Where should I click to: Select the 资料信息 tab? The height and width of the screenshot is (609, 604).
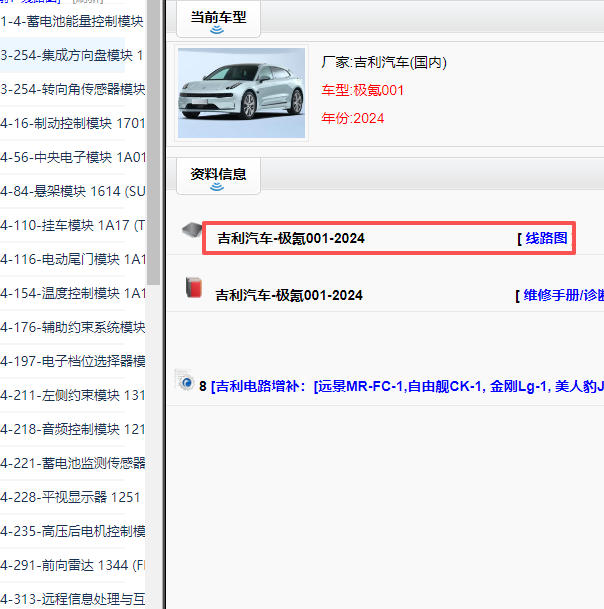point(218,176)
